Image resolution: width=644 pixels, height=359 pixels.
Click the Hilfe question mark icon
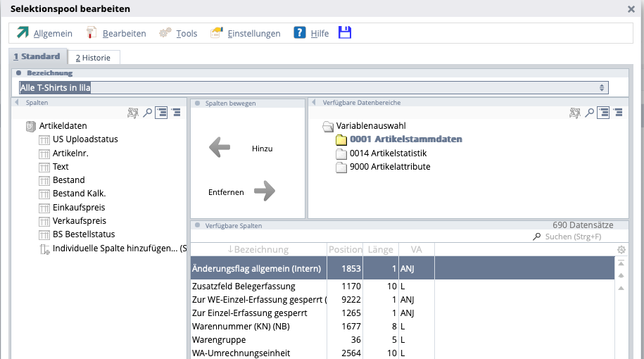pyautogui.click(x=300, y=33)
